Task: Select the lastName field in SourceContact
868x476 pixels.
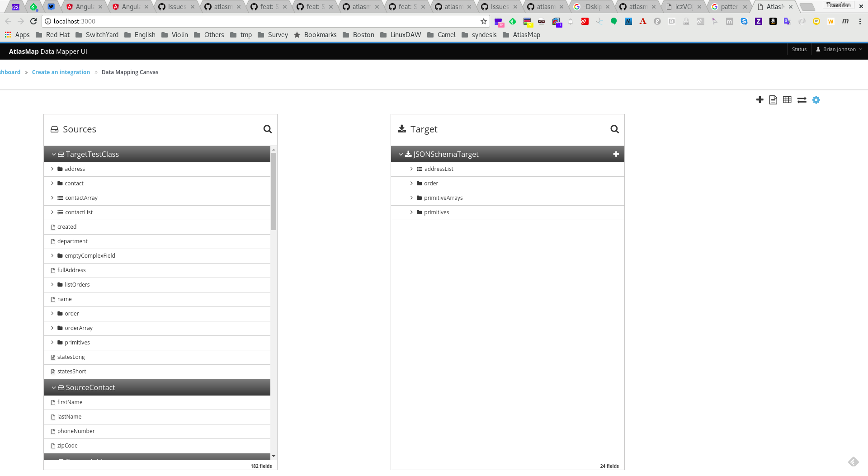Action: (157, 417)
